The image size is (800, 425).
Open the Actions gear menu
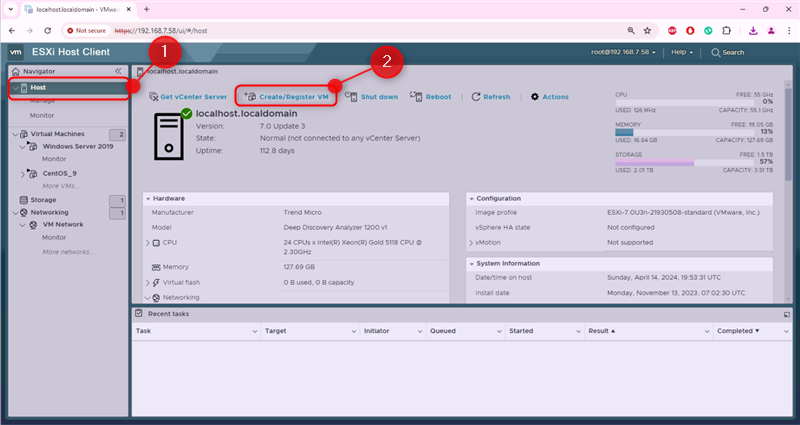[549, 96]
